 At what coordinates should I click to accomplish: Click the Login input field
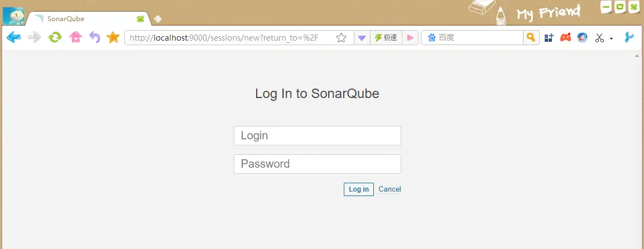[x=318, y=135]
